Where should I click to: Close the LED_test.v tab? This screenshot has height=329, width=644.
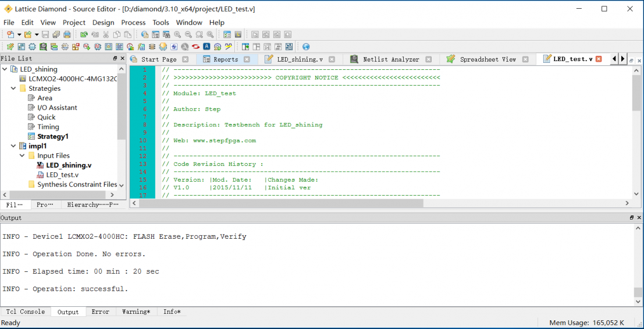click(599, 59)
